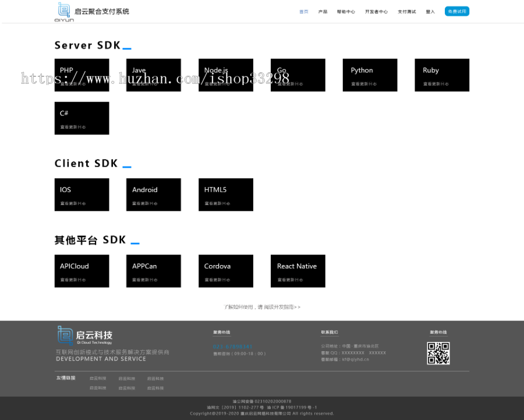Click the 友情链接 label in footer
This screenshot has height=420, width=524.
66,378
